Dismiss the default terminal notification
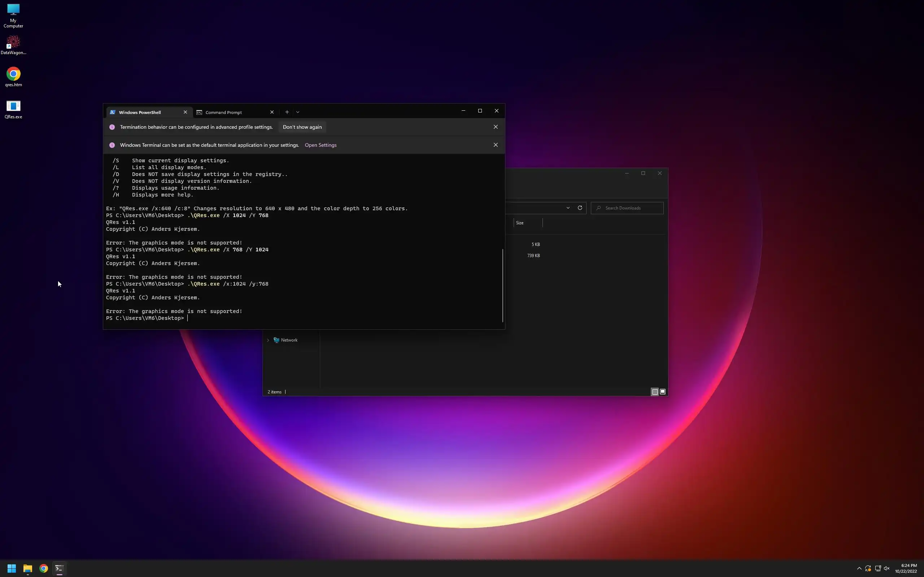This screenshot has height=577, width=924. [495, 145]
